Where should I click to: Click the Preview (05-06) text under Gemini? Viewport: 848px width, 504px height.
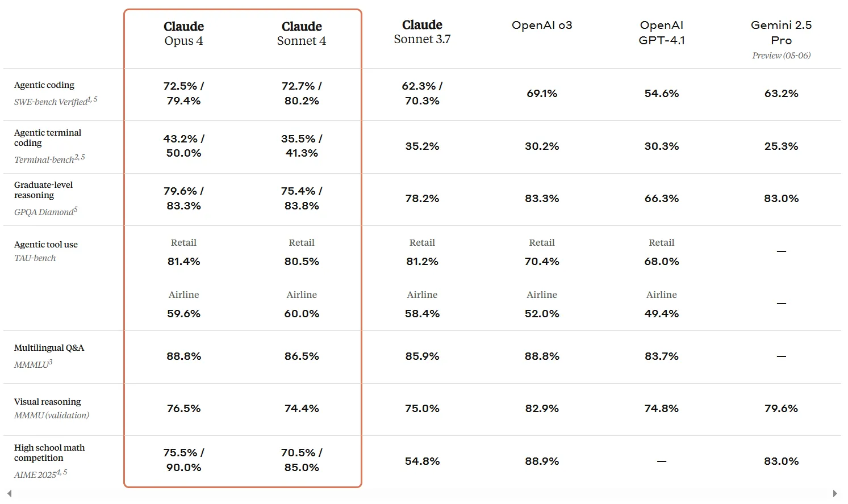click(781, 56)
